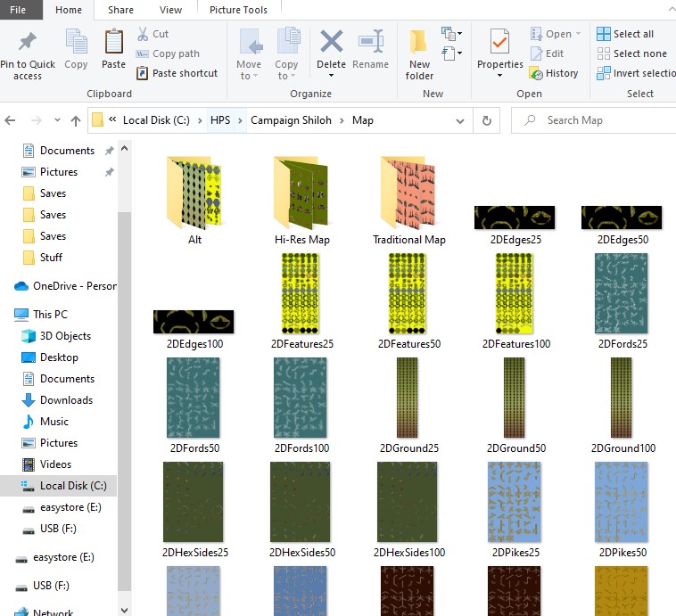This screenshot has height=616, width=676.
Task: Click the Rename icon in Organize group
Action: (x=370, y=42)
